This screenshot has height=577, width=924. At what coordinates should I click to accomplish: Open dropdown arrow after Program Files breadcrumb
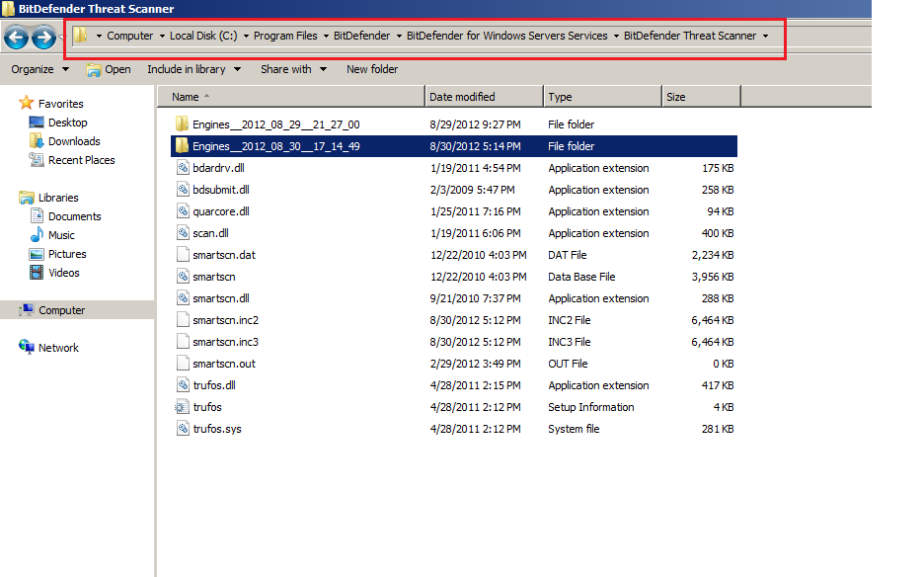click(326, 36)
